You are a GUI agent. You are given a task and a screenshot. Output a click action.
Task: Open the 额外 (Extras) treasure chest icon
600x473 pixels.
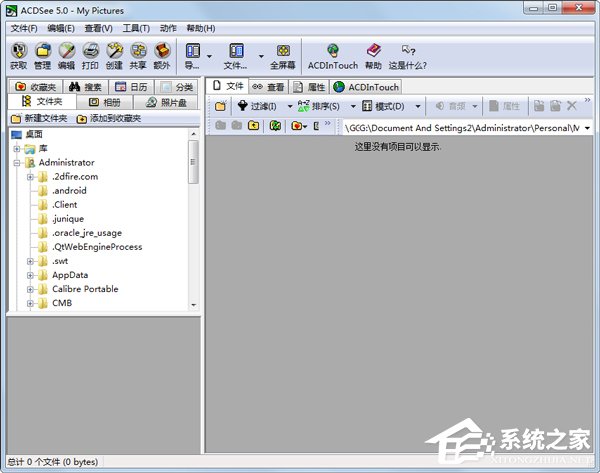[x=162, y=56]
